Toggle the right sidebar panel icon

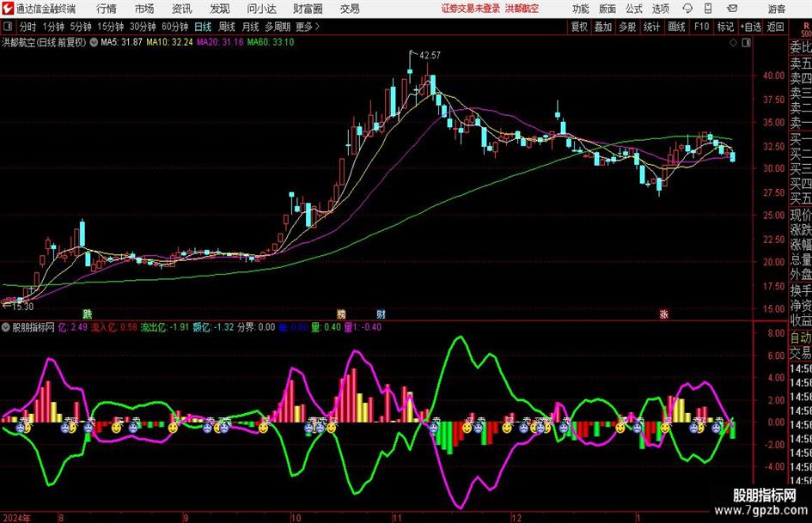click(746, 42)
